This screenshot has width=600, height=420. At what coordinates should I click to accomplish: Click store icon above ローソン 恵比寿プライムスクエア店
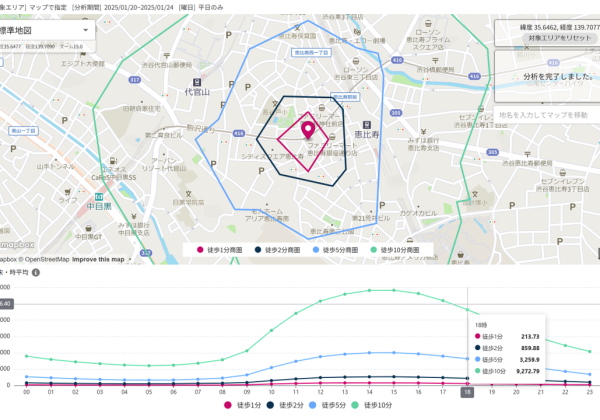(428, 24)
